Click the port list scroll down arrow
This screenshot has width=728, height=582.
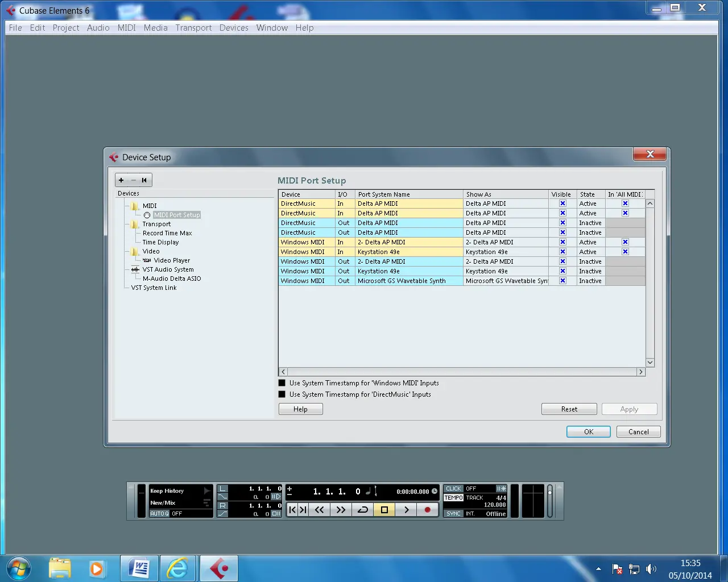650,363
